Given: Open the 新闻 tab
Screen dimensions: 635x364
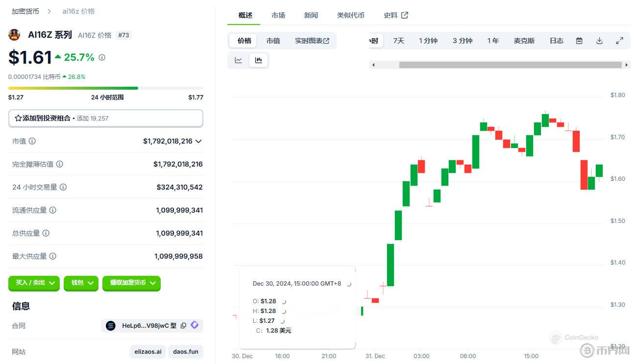Looking at the screenshot, I should click(311, 15).
